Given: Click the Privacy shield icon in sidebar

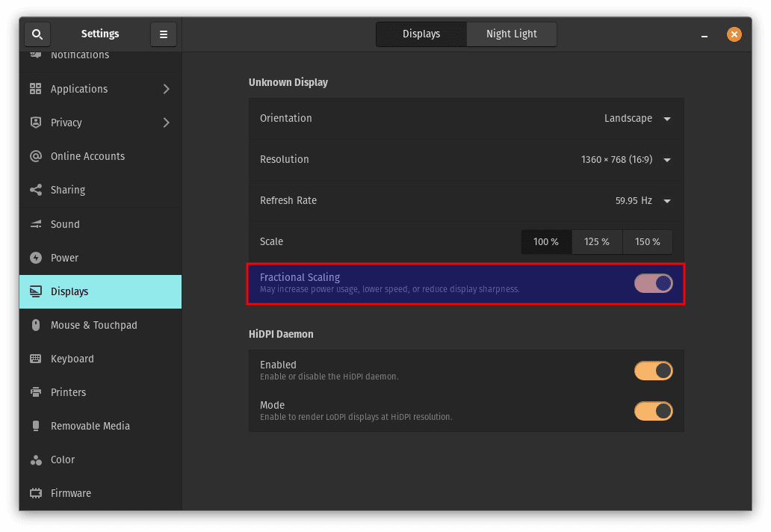Looking at the screenshot, I should point(35,123).
